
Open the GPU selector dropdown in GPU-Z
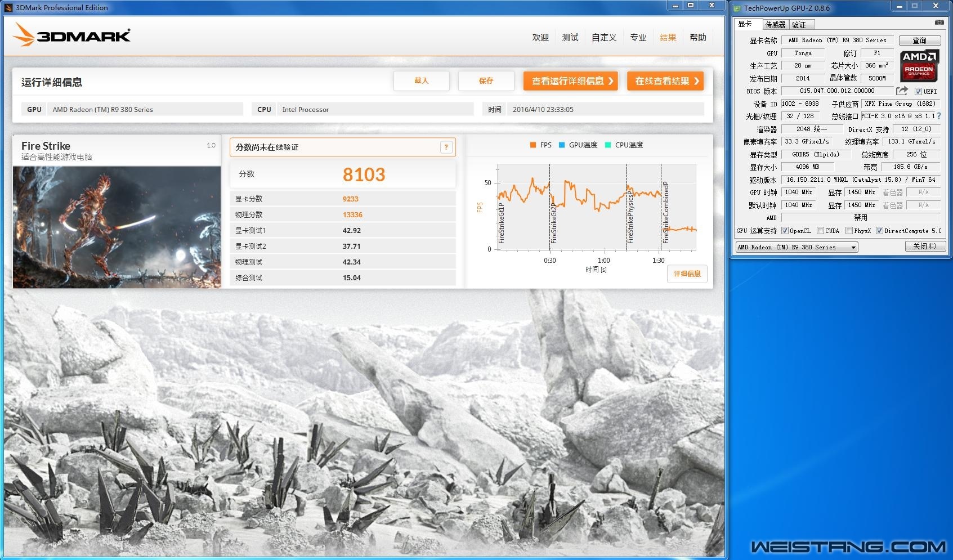point(797,247)
